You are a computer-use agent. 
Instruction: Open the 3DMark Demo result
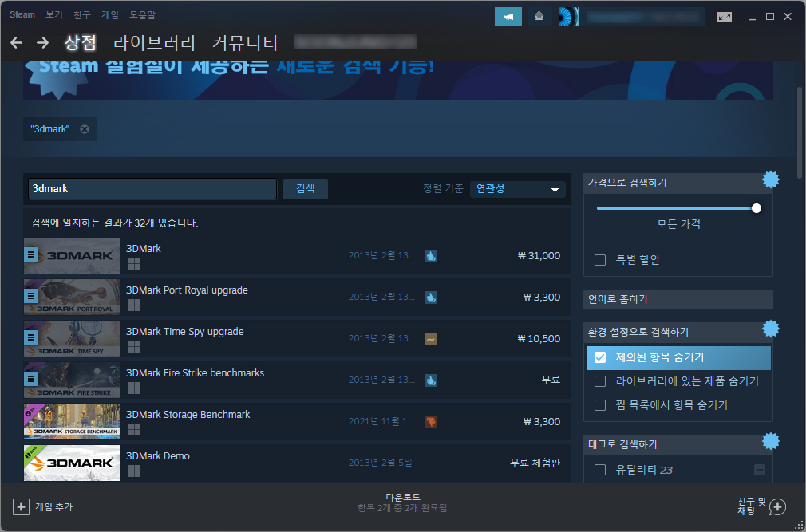pos(297,463)
